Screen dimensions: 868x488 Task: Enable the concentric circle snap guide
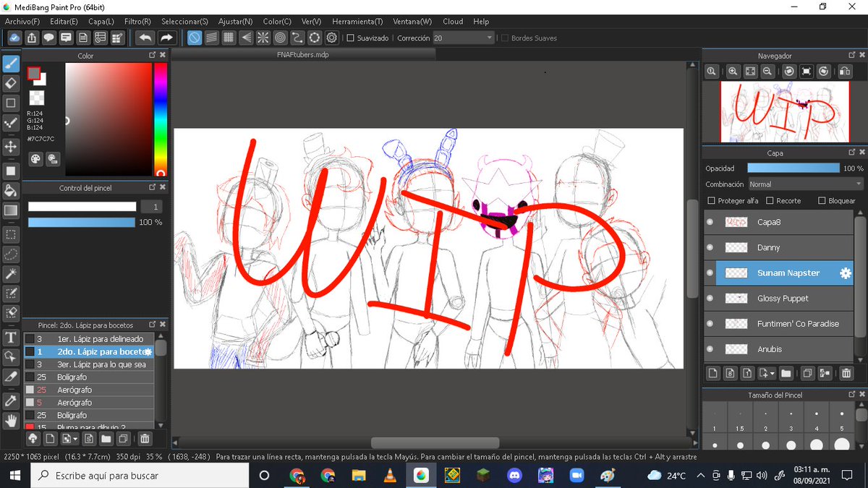[281, 38]
